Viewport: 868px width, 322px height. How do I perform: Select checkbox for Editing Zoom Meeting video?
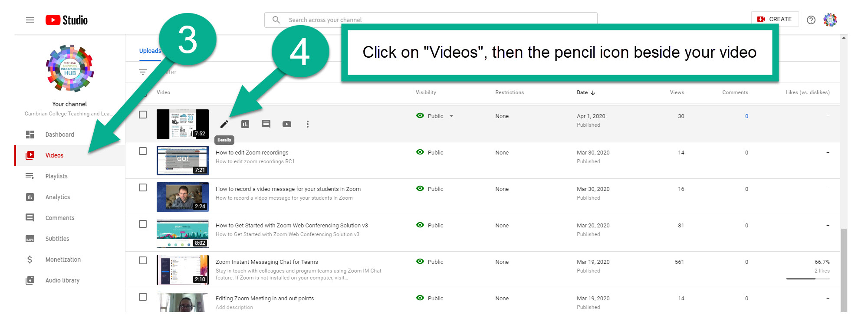[143, 297]
